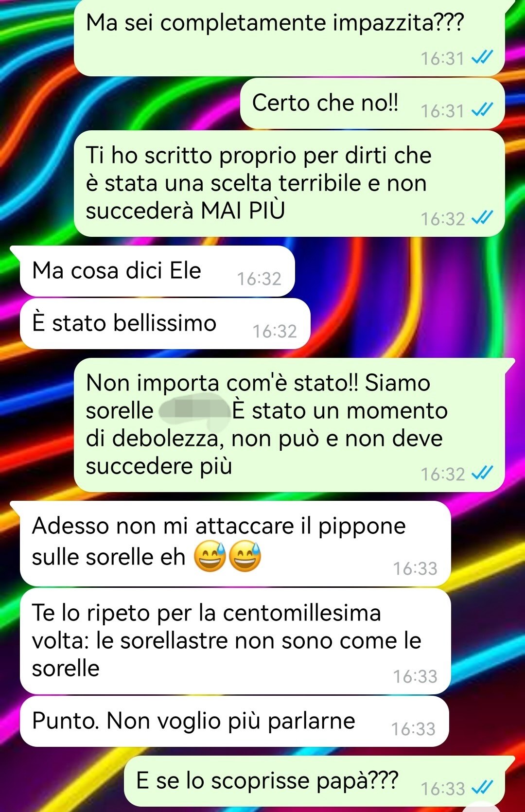Select message 'Ma cosa dici Ele'
The width and height of the screenshot is (525, 812).
[x=157, y=271]
